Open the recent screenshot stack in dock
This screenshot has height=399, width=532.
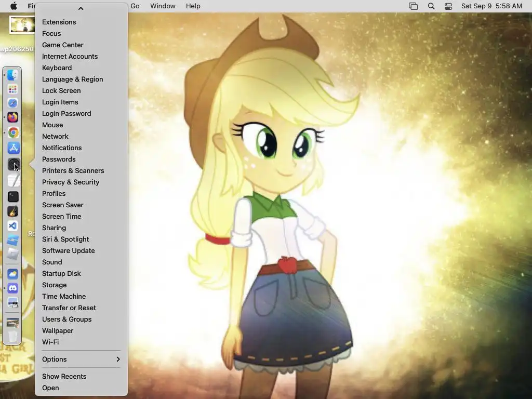point(12,323)
